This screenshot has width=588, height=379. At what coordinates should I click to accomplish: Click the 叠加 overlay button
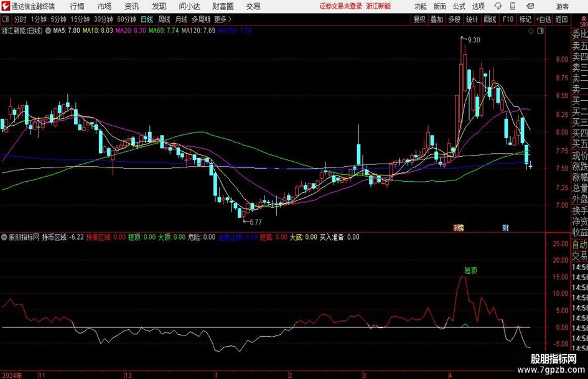pyautogui.click(x=437, y=19)
